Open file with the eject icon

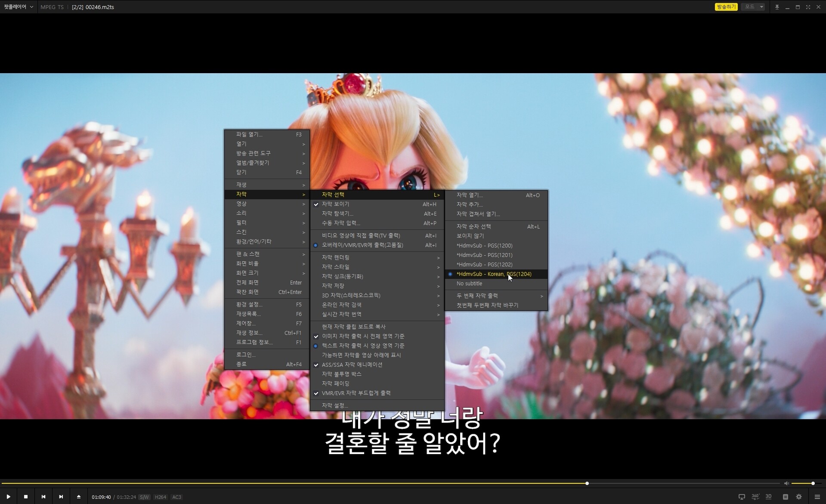tap(78, 497)
